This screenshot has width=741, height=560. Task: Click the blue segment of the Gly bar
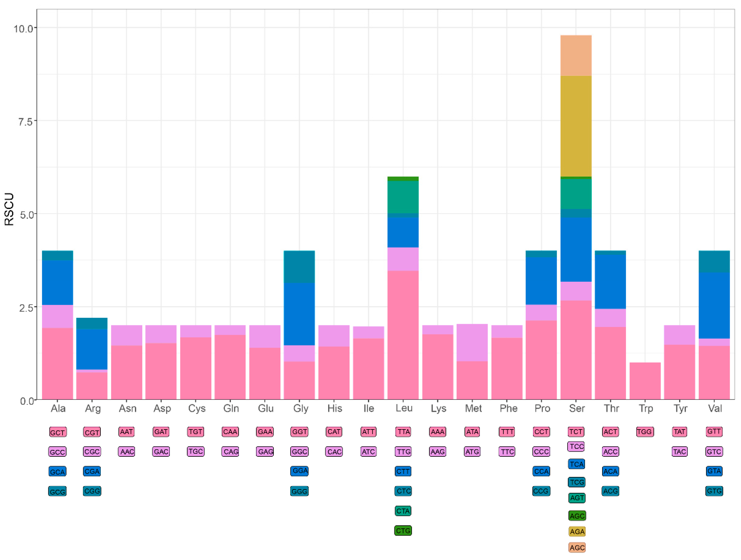pyautogui.click(x=299, y=314)
